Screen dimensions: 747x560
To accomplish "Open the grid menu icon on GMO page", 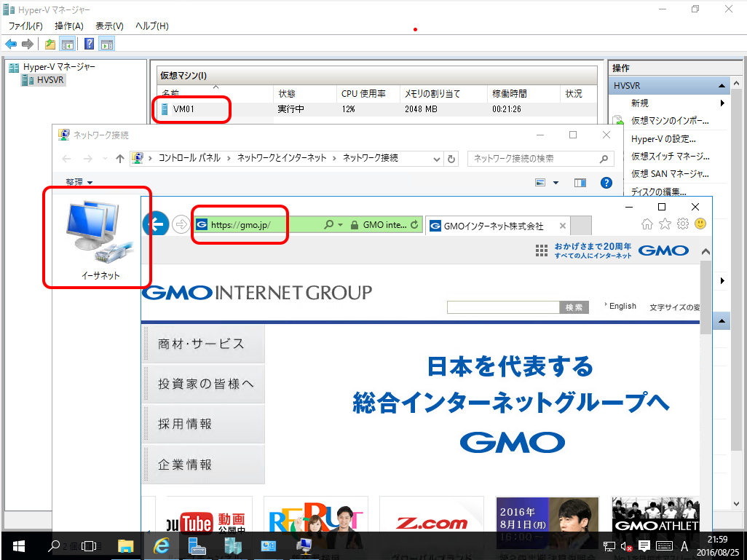I will (541, 251).
